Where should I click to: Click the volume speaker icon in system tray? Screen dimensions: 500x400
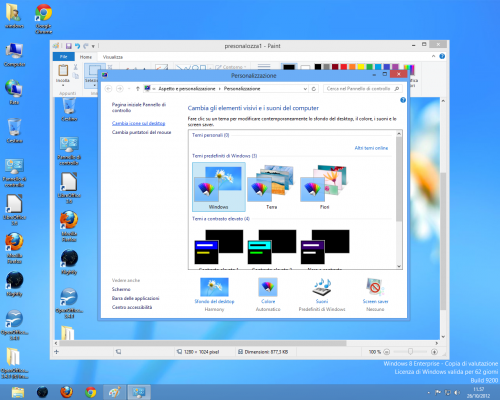tap(457, 393)
